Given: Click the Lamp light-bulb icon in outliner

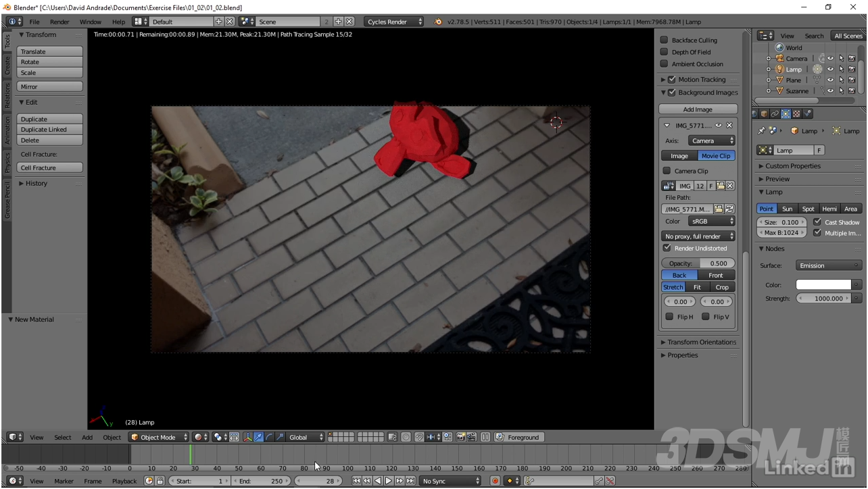Looking at the screenshot, I should pos(779,70).
